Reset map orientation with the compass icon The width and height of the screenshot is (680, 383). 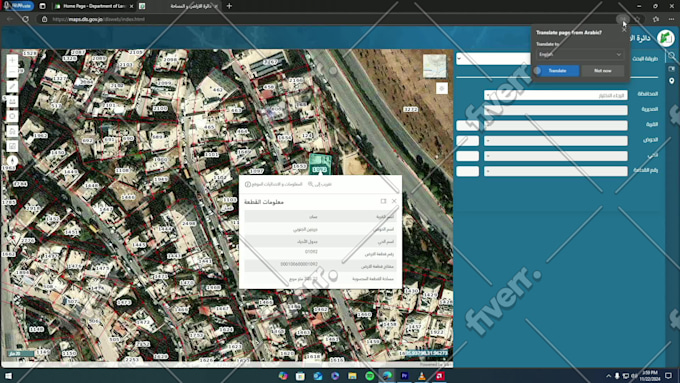tap(12, 161)
